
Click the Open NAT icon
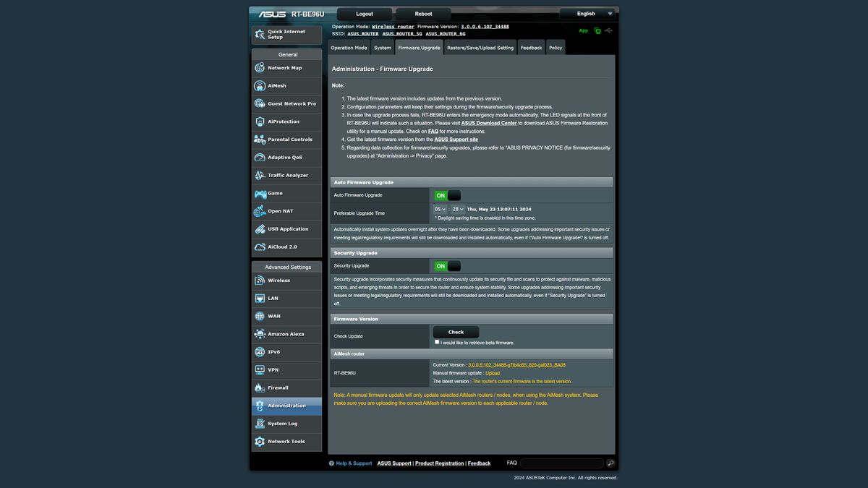(x=260, y=211)
